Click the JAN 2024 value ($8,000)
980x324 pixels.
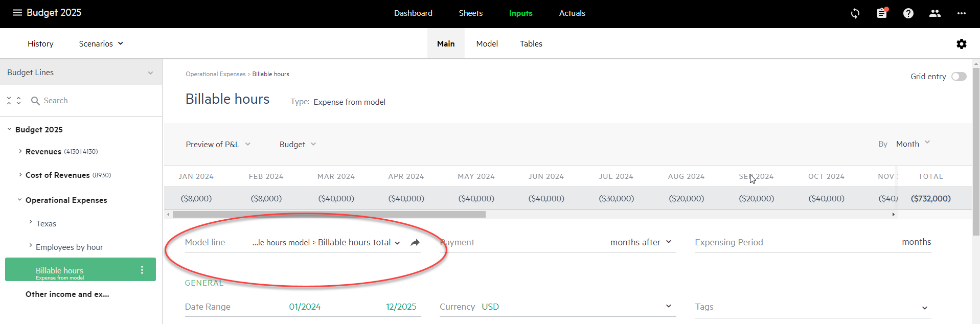coord(196,198)
